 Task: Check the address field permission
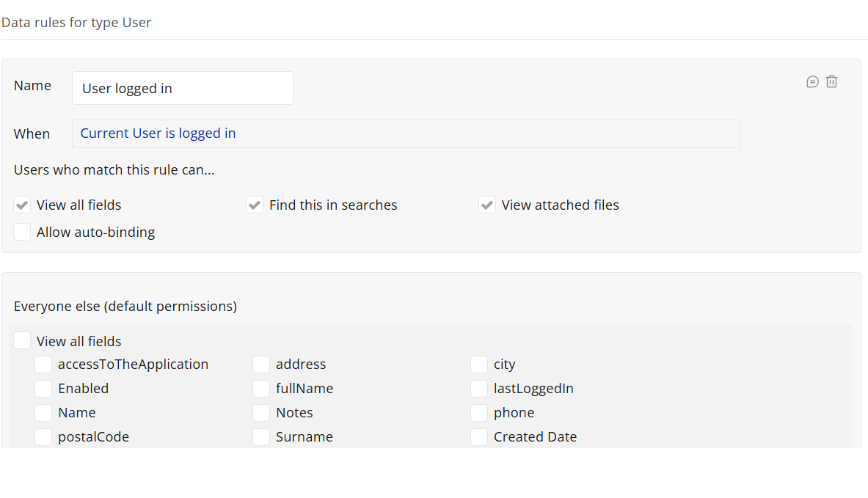(261, 365)
